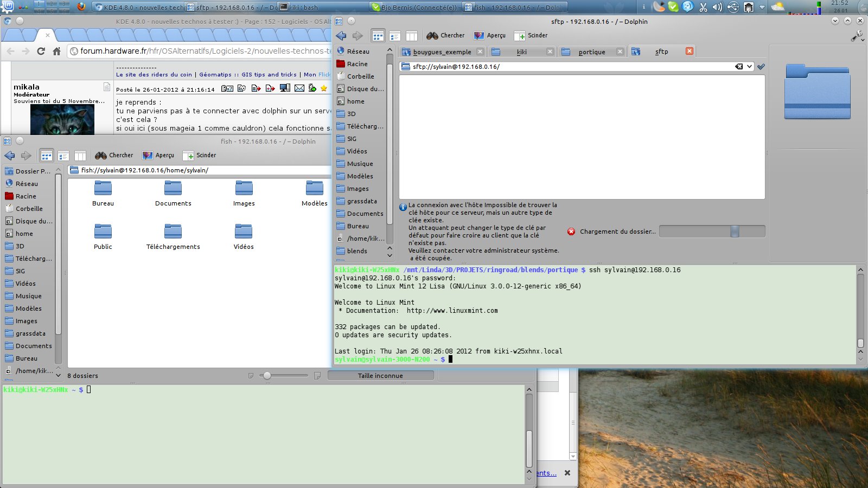Zoom in icon beside fish window zoom slider

point(317,376)
